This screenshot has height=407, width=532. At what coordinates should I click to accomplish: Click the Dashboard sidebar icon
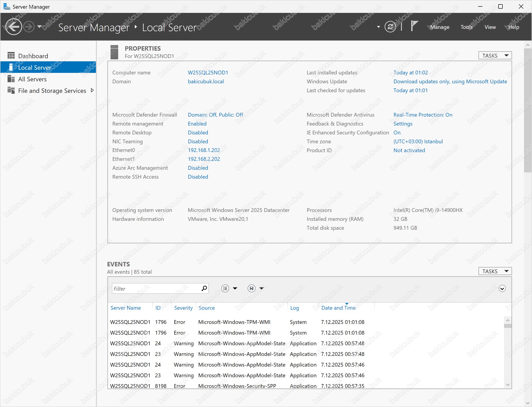(x=11, y=56)
